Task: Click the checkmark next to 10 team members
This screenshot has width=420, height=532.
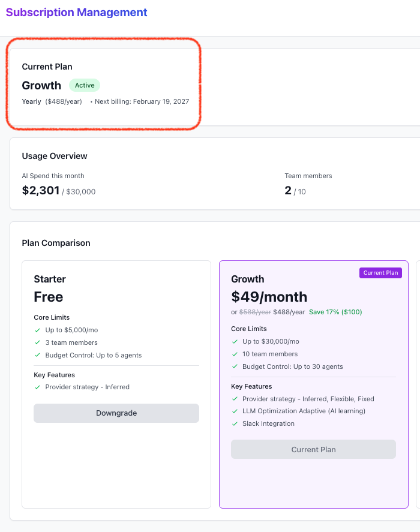Action: pyautogui.click(x=235, y=354)
